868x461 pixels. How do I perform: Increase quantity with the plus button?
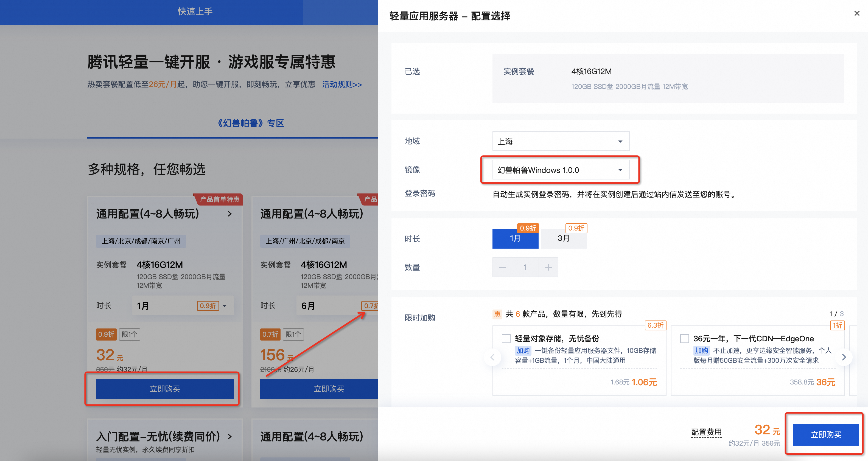click(548, 267)
